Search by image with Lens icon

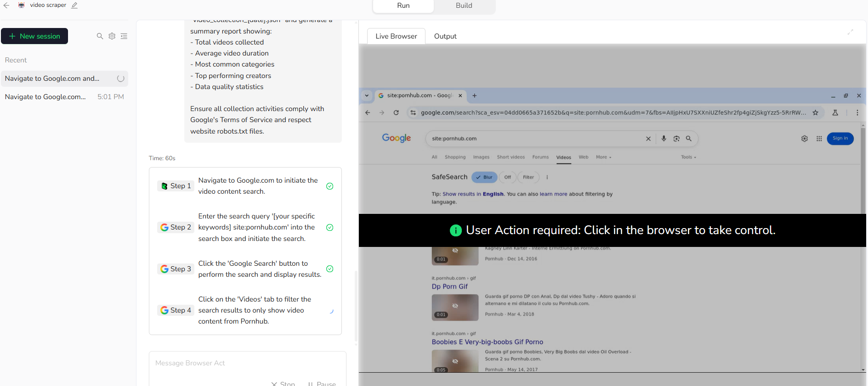point(676,139)
